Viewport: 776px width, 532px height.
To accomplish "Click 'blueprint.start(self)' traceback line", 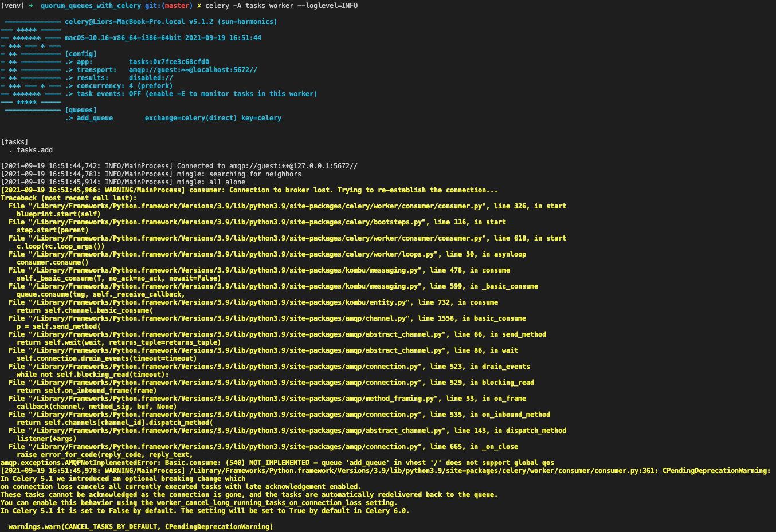I will [58, 214].
